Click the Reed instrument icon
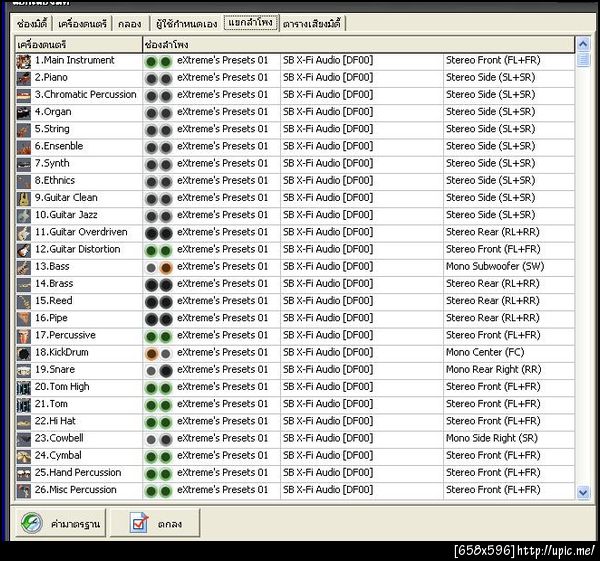Screen dimensions: 600x561 pyautogui.click(x=24, y=302)
